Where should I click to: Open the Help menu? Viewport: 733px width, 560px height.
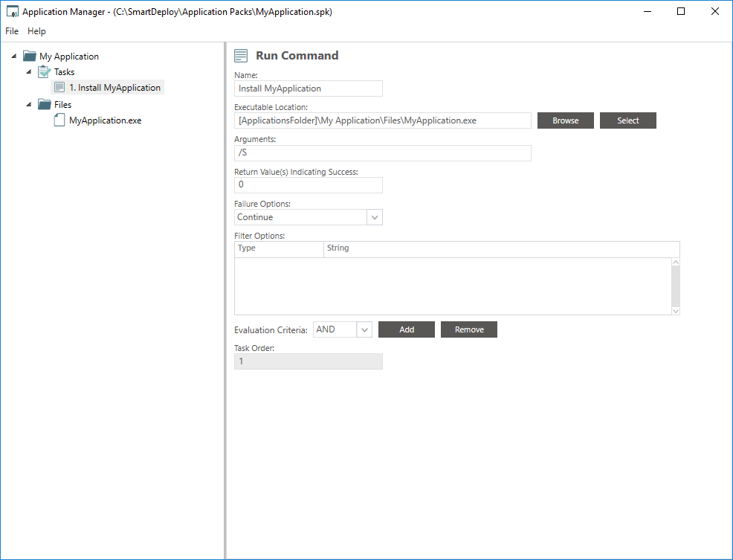point(36,31)
